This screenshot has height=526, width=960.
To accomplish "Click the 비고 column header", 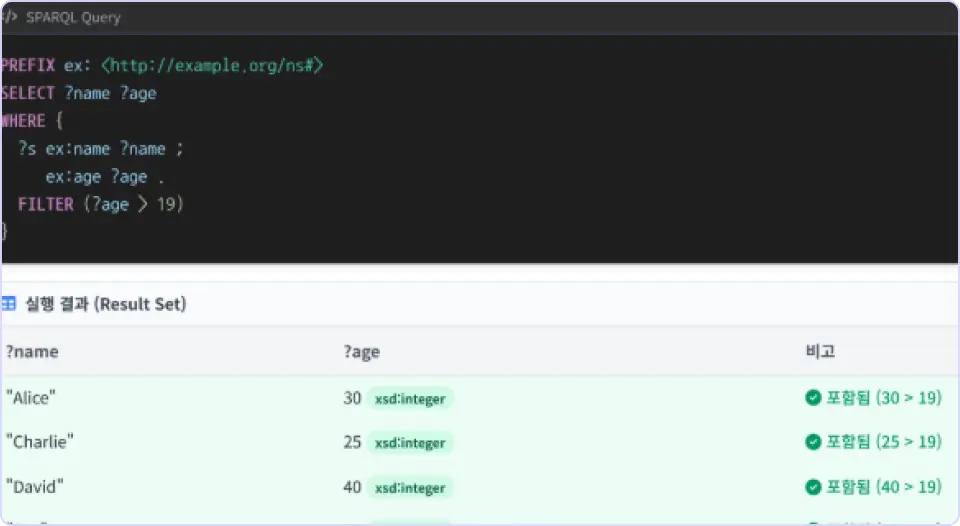I will [x=820, y=351].
